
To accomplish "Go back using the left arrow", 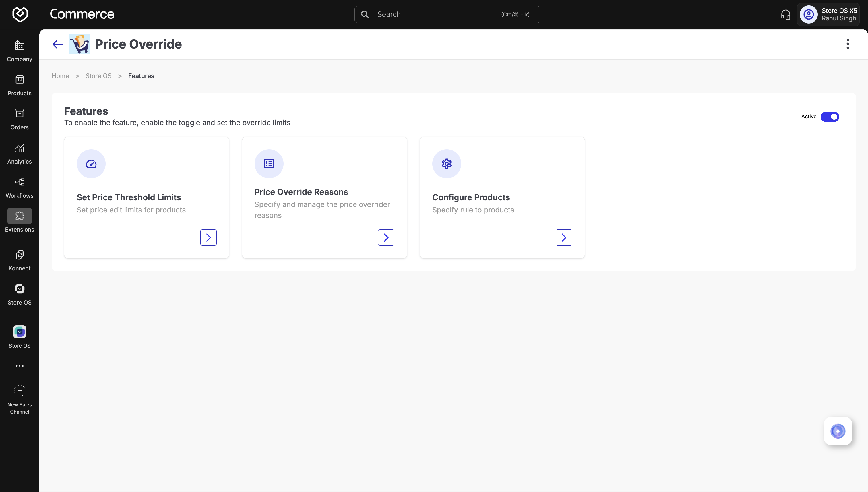I will (x=58, y=44).
